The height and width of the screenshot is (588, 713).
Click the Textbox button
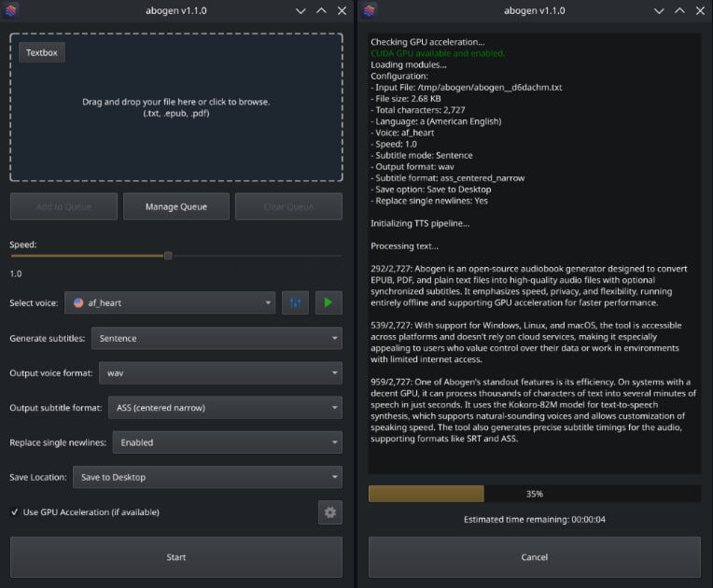(42, 53)
